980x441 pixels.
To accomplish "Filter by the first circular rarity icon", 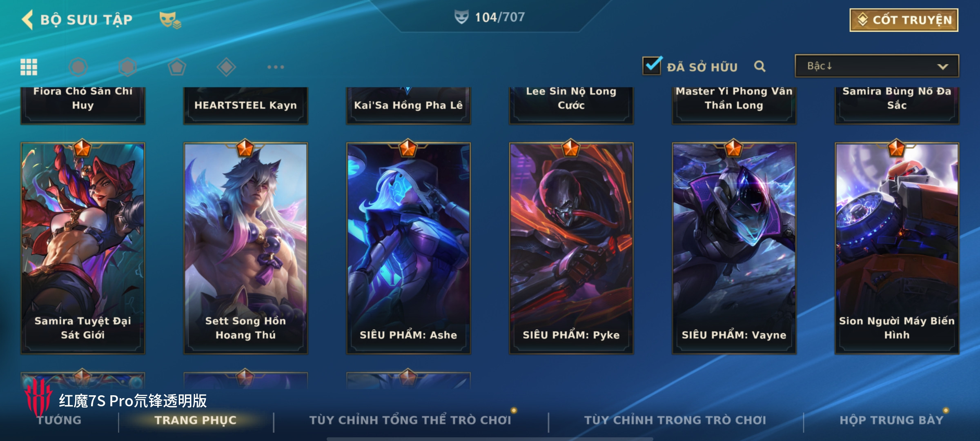I will tap(78, 67).
